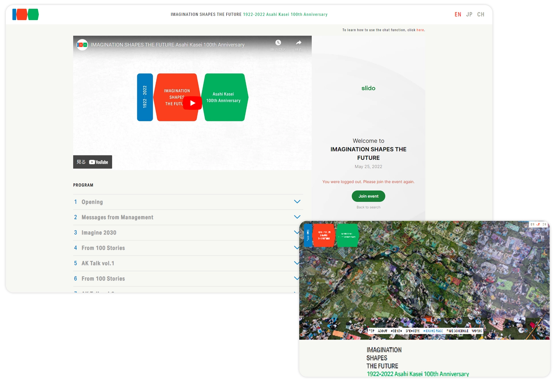Image resolution: width=560 pixels, height=392 pixels.
Task: Expand the AK Talk vol.1 chevron
Action: point(297,263)
